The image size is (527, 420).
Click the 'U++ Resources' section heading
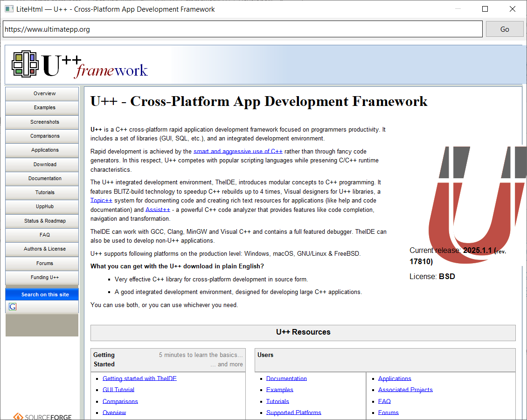pos(303,332)
